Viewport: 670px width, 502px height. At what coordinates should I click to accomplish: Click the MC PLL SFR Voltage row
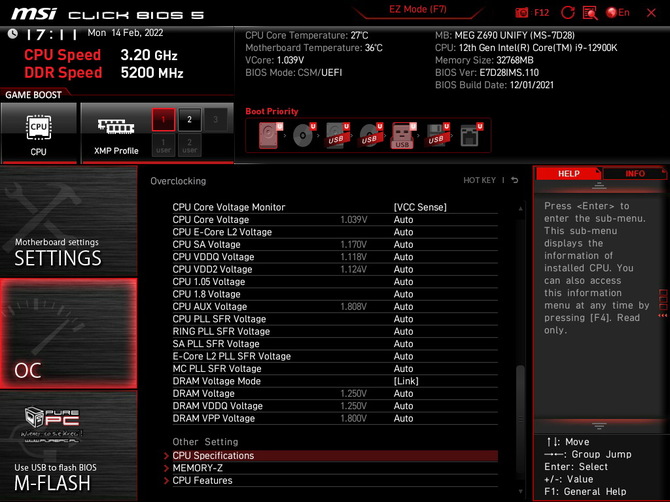[335, 368]
